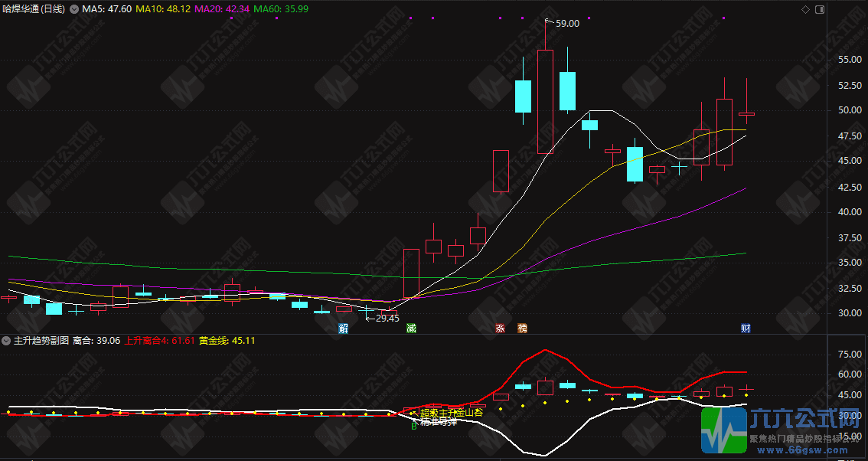Viewport: 868px width, 461px height.
Task: Open the red 涨 event marker
Action: coord(500,328)
